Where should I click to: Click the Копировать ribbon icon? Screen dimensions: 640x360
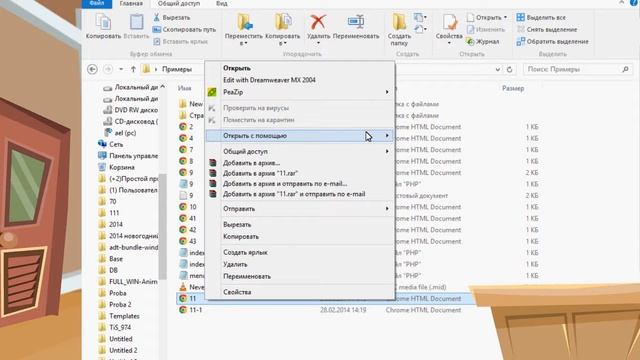[103, 26]
